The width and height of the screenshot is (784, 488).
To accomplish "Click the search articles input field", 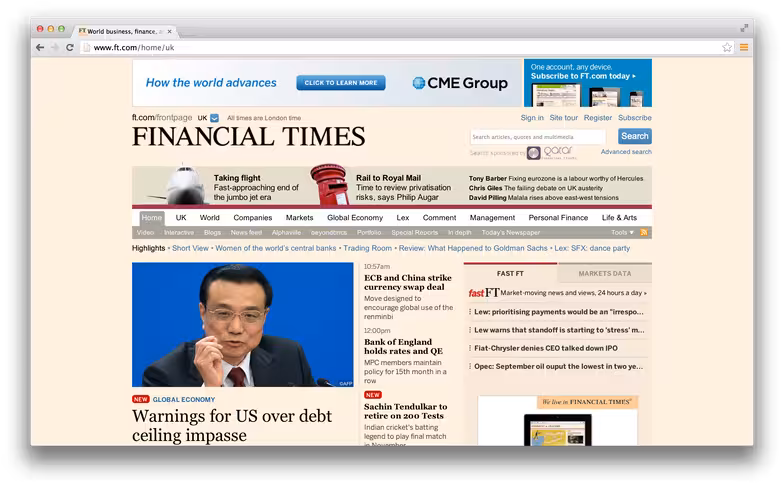I will click(538, 136).
